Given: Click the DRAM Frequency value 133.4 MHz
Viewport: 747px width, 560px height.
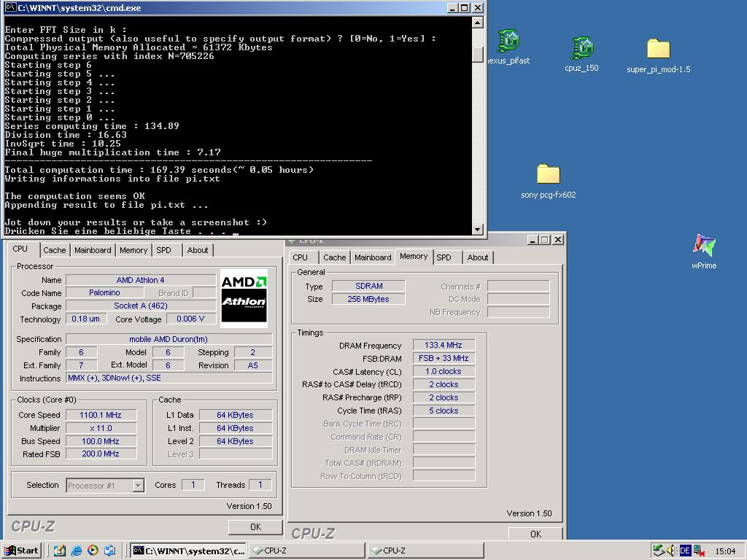Looking at the screenshot, I should click(444, 345).
